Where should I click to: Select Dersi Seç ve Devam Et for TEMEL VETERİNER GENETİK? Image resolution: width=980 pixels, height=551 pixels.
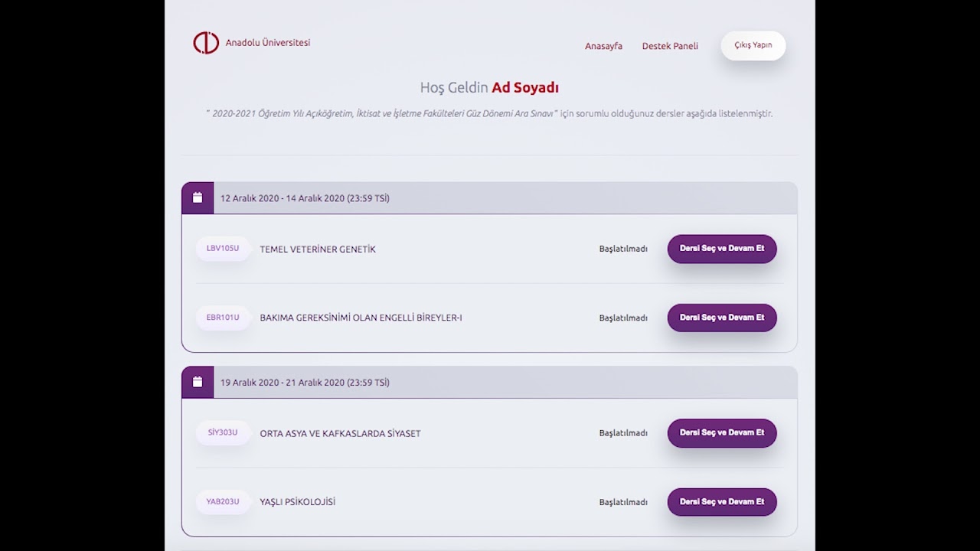pyautogui.click(x=722, y=249)
